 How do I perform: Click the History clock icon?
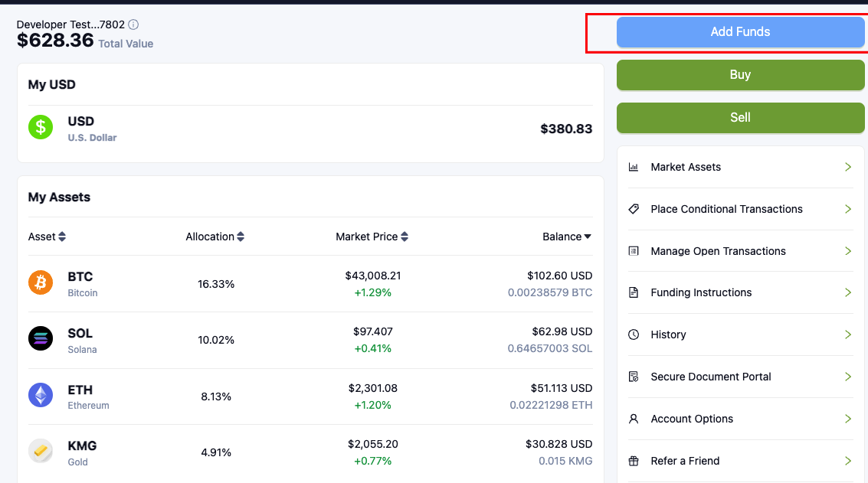(633, 335)
